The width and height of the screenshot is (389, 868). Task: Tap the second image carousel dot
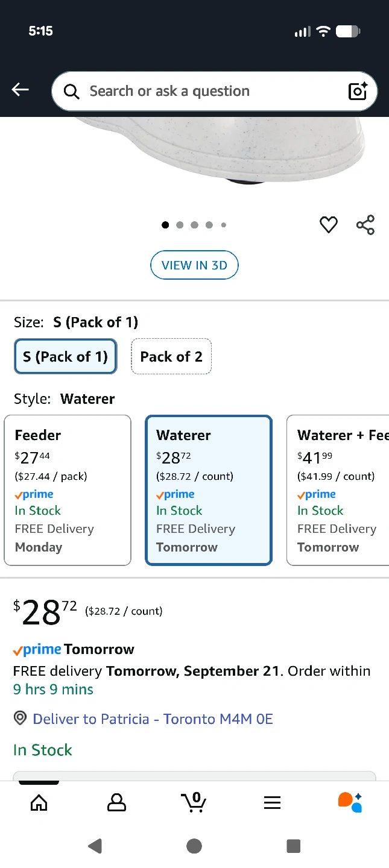tap(180, 225)
